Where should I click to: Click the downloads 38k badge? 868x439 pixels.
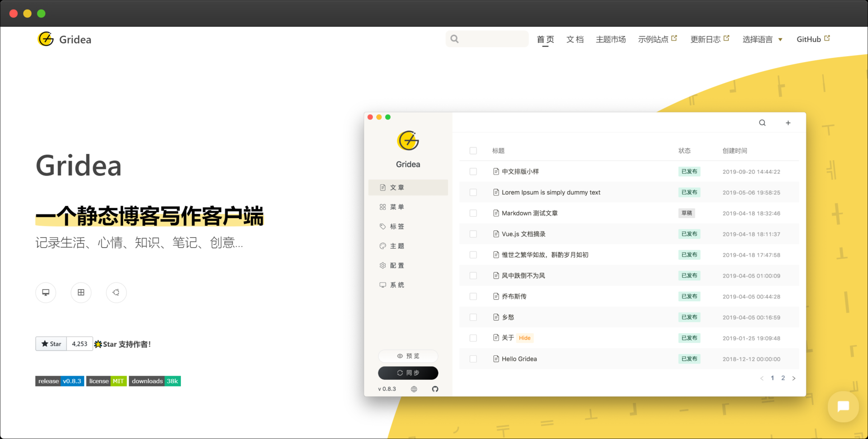(155, 381)
